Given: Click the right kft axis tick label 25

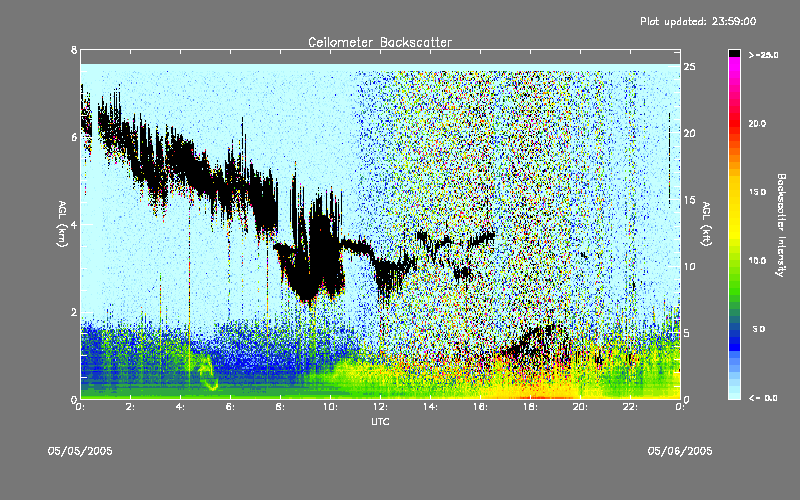Looking at the screenshot, I should tap(690, 67).
